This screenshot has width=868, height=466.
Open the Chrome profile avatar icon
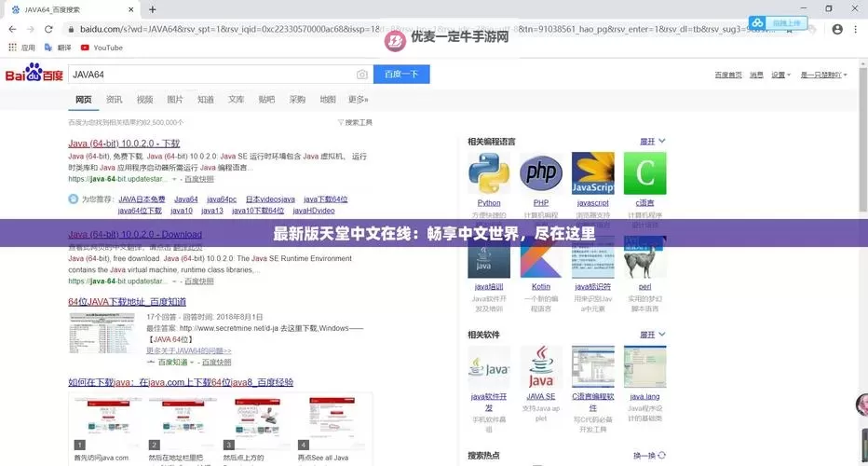[837, 29]
